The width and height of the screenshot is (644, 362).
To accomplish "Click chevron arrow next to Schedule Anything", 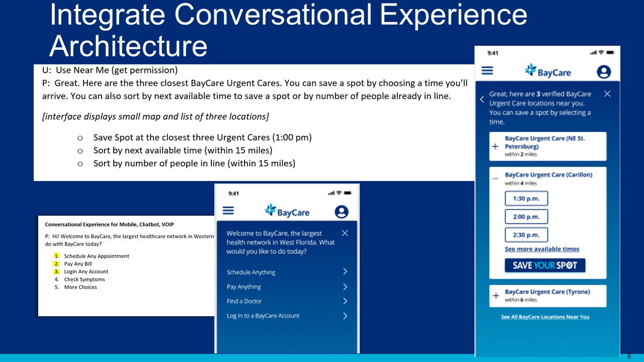I will pos(345,271).
